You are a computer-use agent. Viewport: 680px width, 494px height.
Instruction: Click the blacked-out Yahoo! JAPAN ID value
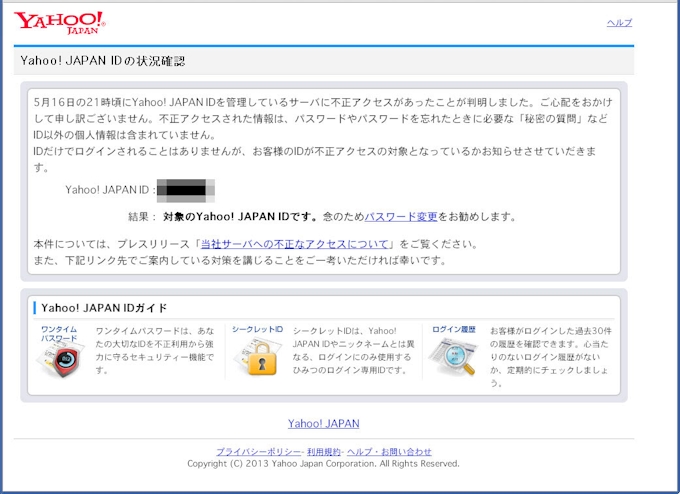pyautogui.click(x=187, y=189)
